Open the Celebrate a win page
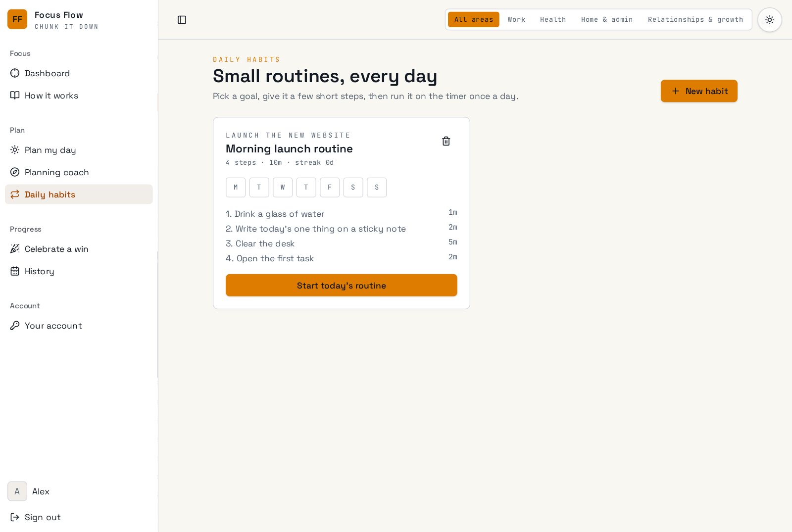 [79, 249]
